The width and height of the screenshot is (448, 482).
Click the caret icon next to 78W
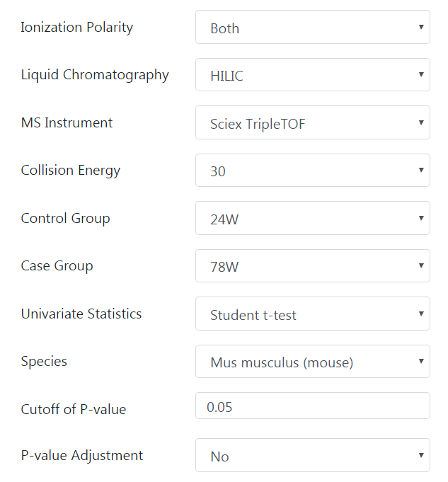[421, 265]
